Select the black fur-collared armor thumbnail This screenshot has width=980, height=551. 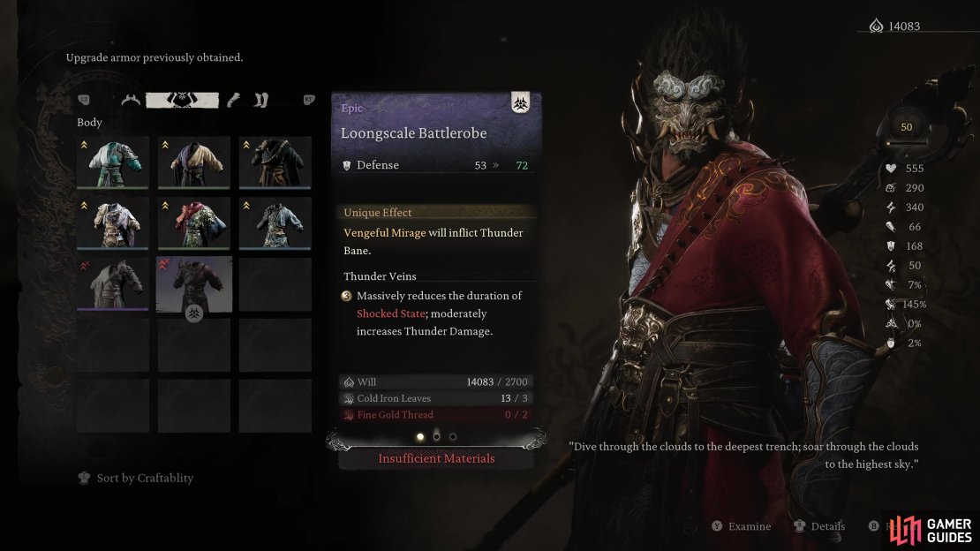275,162
